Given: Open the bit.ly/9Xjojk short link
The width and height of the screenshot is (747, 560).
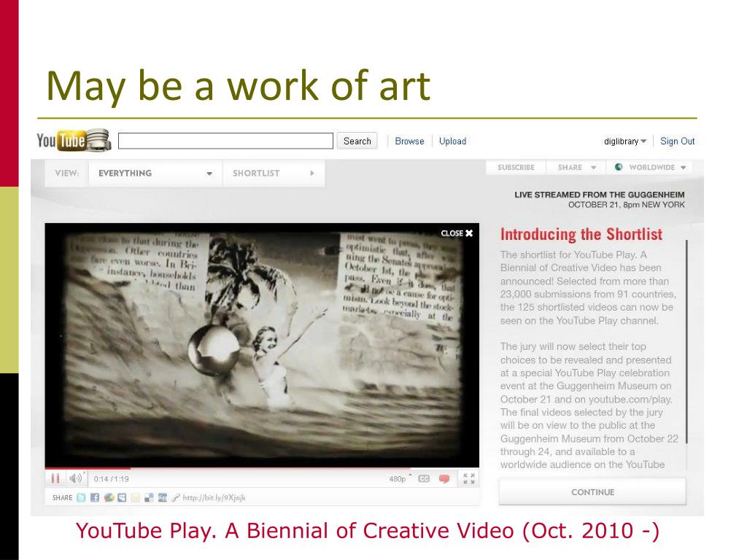Looking at the screenshot, I should coord(214,497).
